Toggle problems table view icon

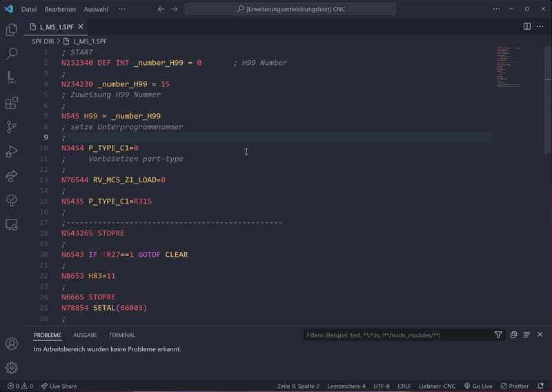(526, 335)
